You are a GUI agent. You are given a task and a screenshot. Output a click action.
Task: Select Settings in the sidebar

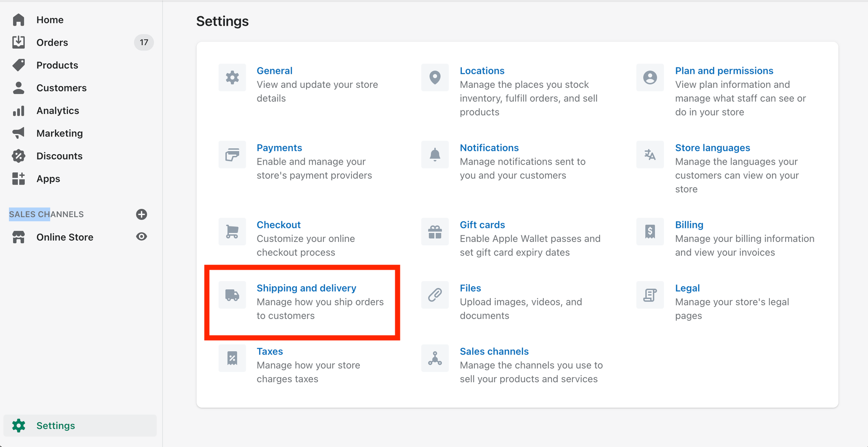click(55, 425)
